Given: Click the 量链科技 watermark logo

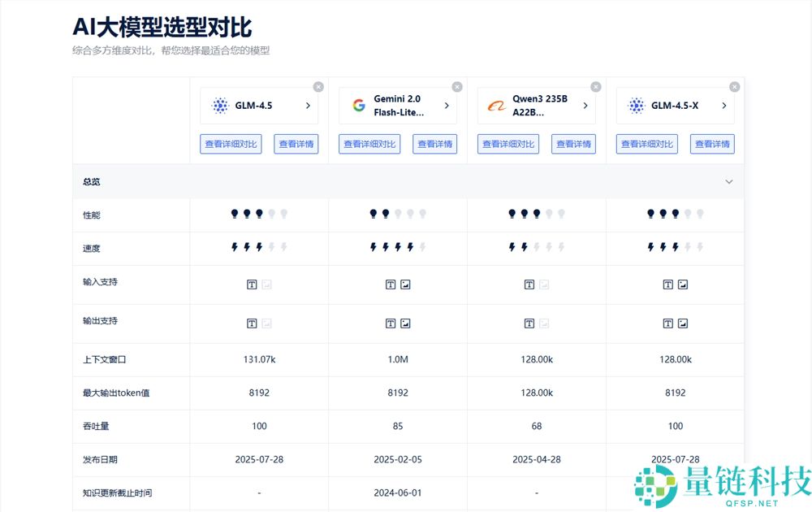Looking at the screenshot, I should click(657, 487).
